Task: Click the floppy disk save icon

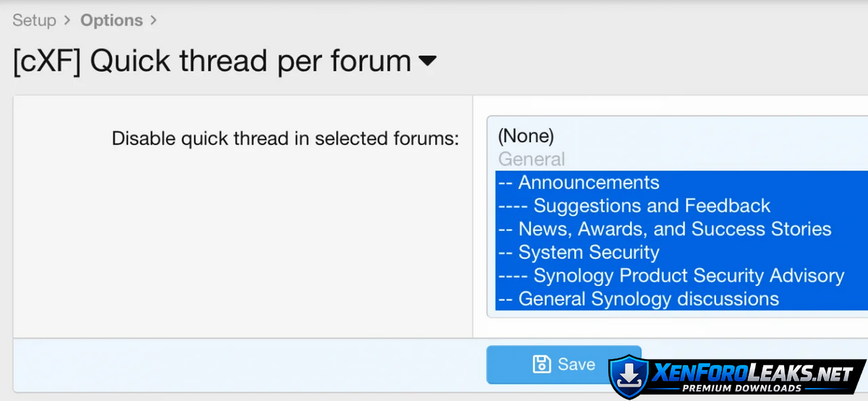Action: pyautogui.click(x=541, y=364)
